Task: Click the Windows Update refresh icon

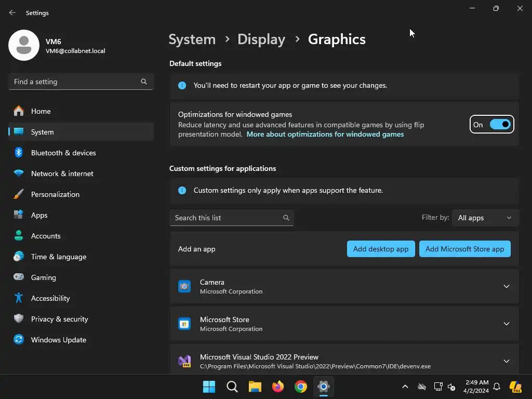Action: [19, 339]
